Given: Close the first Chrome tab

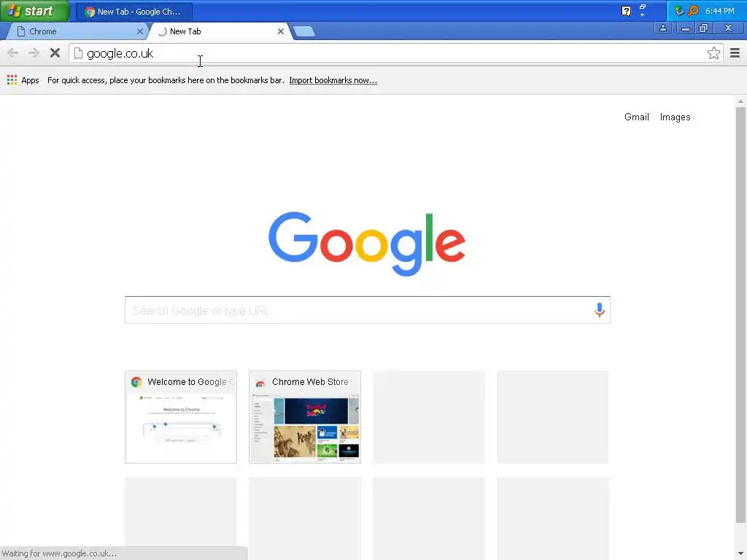Looking at the screenshot, I should pyautogui.click(x=139, y=31).
